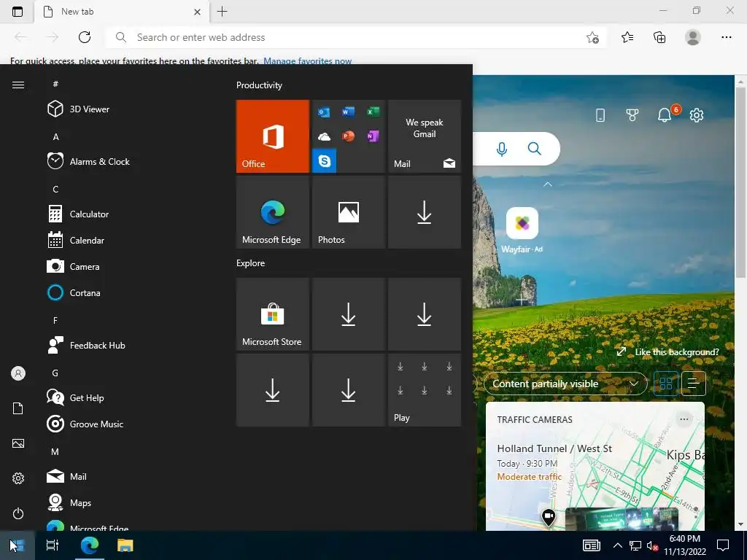This screenshot has width=747, height=560.
Task: Add this page to favorites star
Action: click(592, 37)
